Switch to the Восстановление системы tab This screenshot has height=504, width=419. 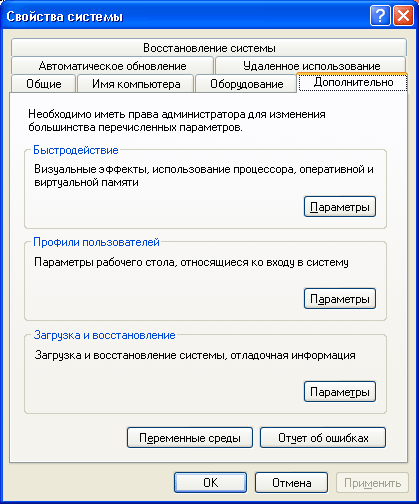tap(209, 48)
